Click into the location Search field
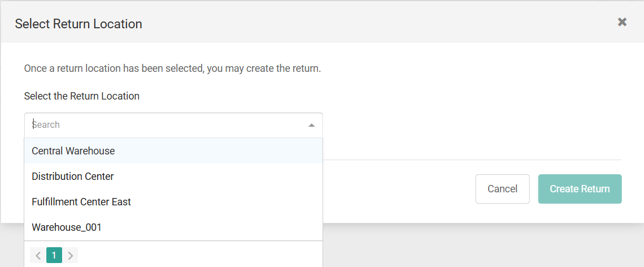Image resolution: width=644 pixels, height=267 pixels. (164, 125)
